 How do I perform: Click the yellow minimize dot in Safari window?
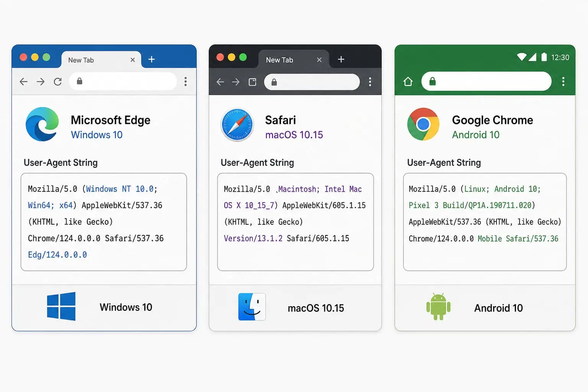coord(232,57)
